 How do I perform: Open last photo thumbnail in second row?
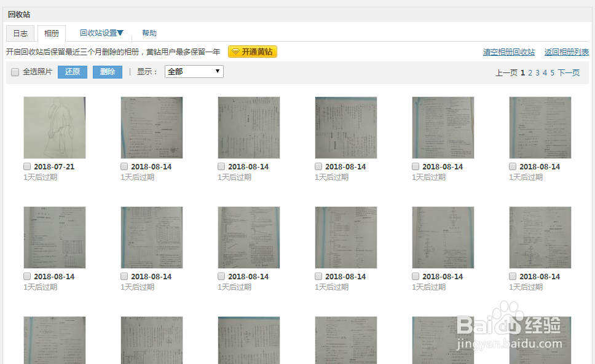tap(540, 238)
